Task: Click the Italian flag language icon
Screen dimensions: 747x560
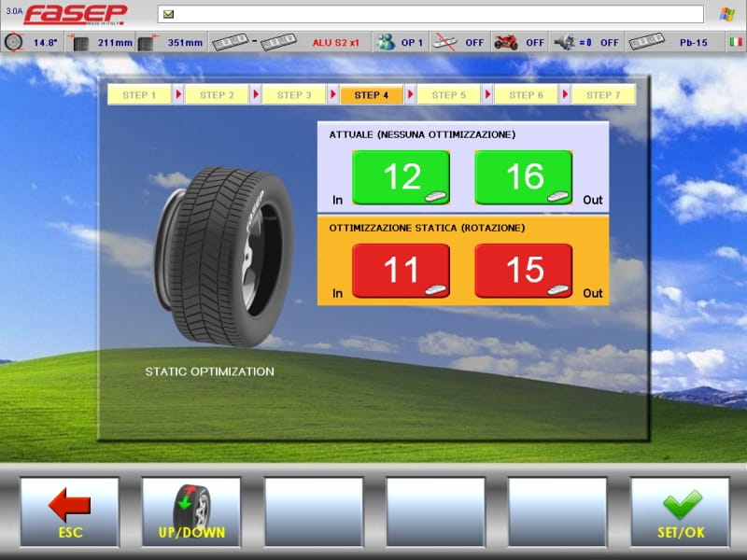Action: (733, 42)
